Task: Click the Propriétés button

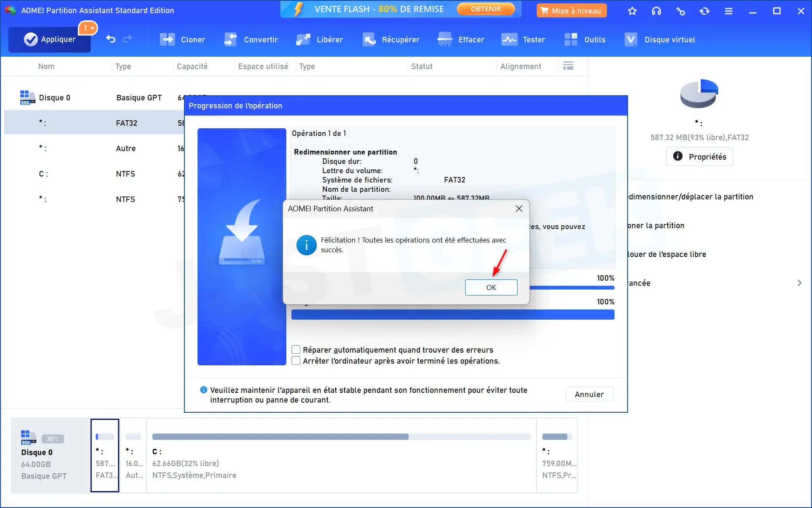Action: [x=700, y=157]
